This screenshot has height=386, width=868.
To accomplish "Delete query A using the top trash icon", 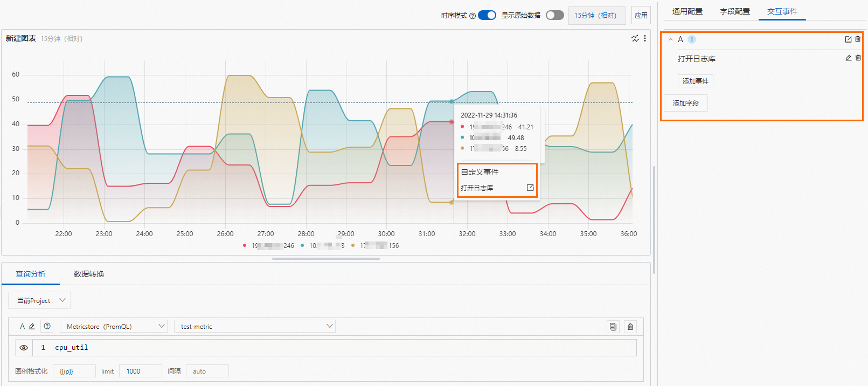I will [x=858, y=39].
